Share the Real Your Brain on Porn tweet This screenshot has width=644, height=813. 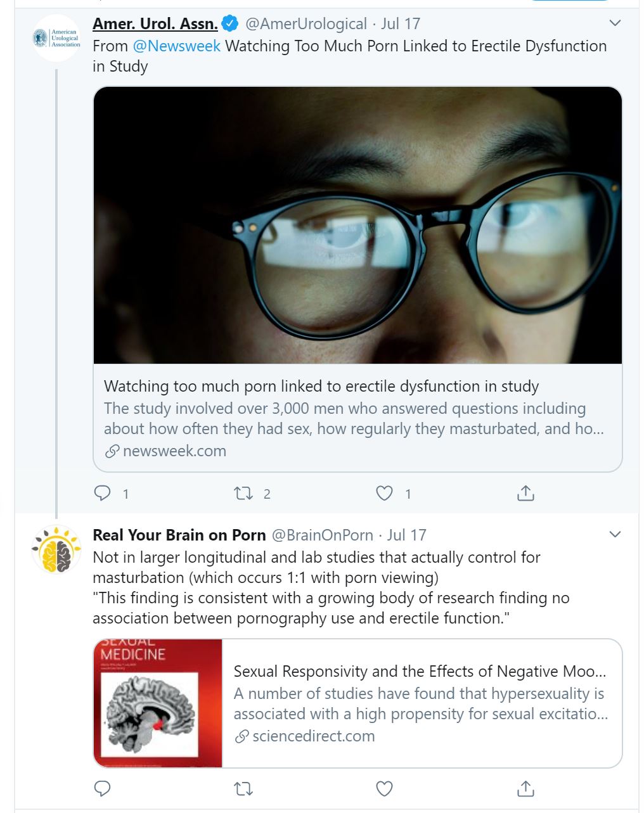[525, 788]
